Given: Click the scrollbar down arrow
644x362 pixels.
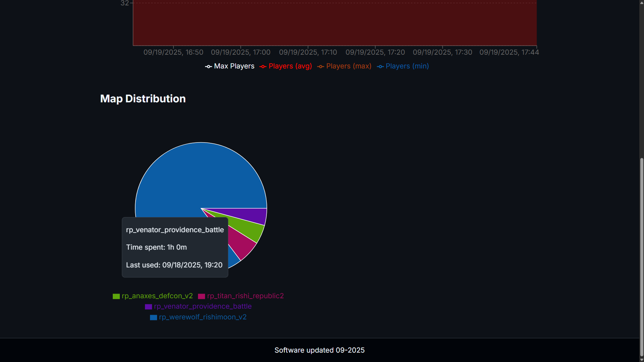Looking at the screenshot, I should pos(641,359).
